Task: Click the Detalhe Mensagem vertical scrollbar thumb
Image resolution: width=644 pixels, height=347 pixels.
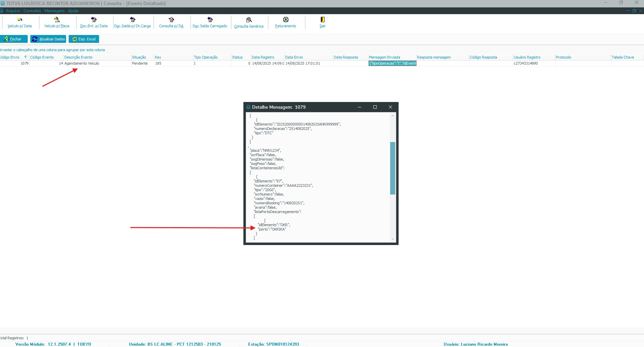Action: coord(393,168)
